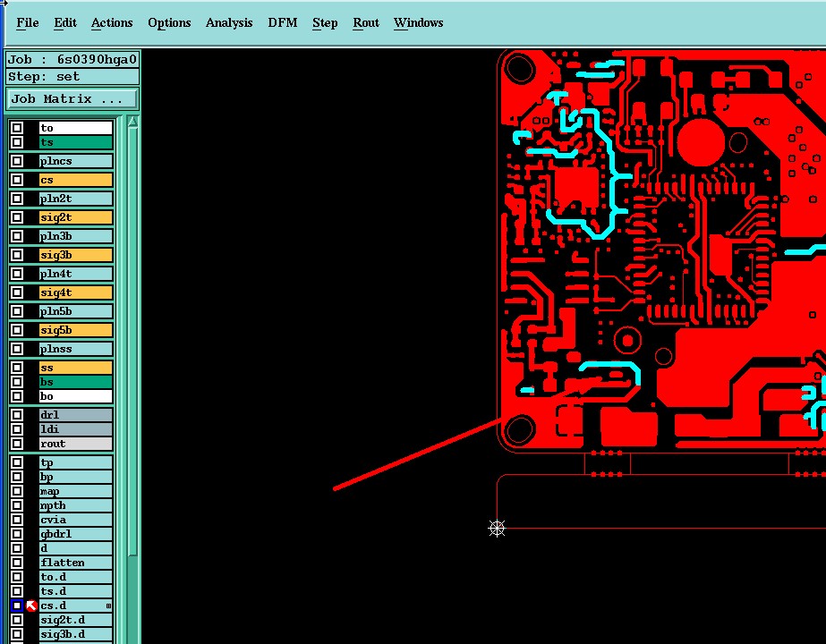Toggle the checkbox for layer pln4t
This screenshot has height=644, width=826.
point(17,274)
